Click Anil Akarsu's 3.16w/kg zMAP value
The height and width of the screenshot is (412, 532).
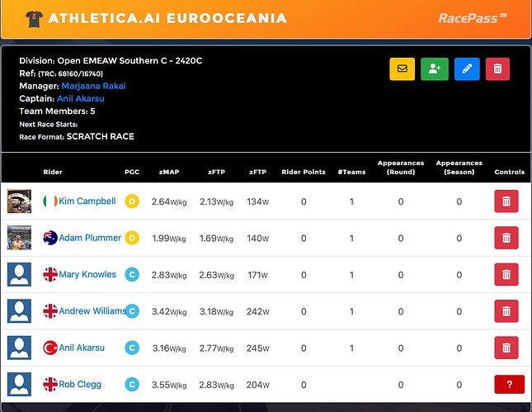[x=169, y=348]
